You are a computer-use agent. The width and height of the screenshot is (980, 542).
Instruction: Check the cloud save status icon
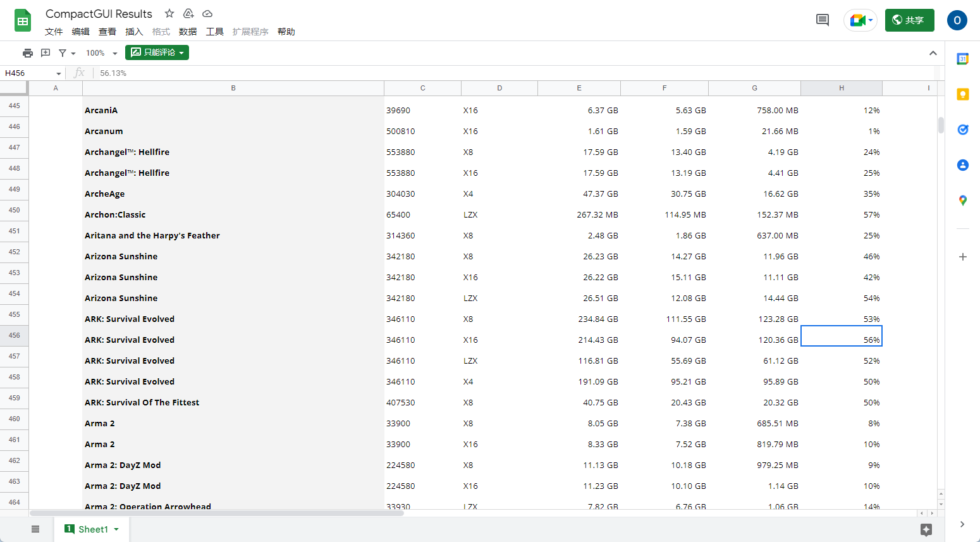(x=207, y=13)
